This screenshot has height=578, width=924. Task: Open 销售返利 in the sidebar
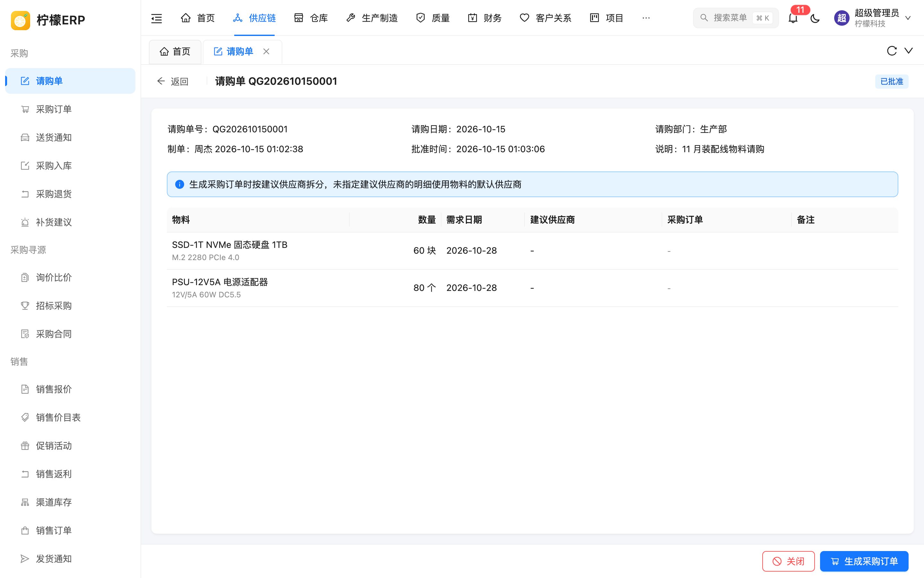click(x=70, y=474)
